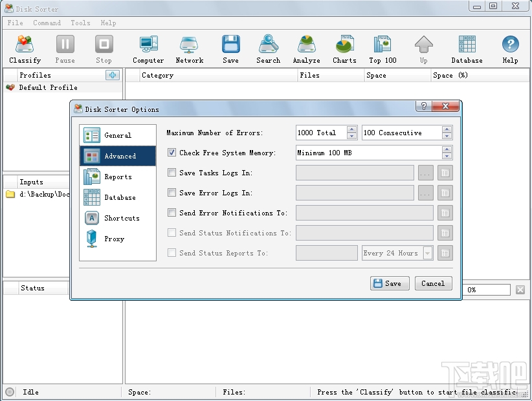Click the 0% progress bar

[486, 290]
